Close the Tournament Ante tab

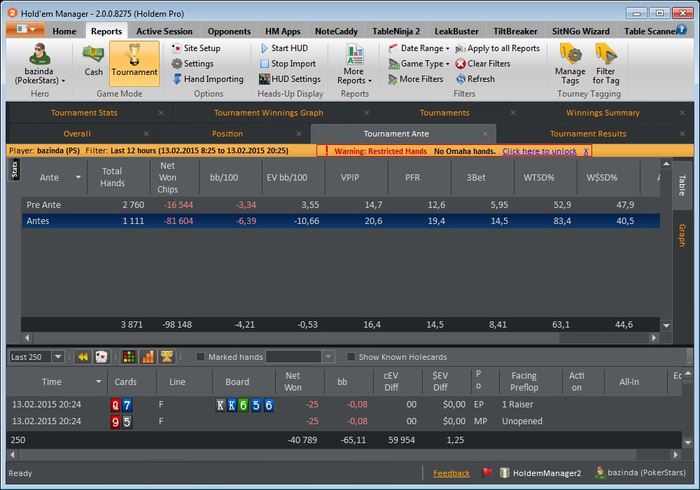(x=485, y=134)
